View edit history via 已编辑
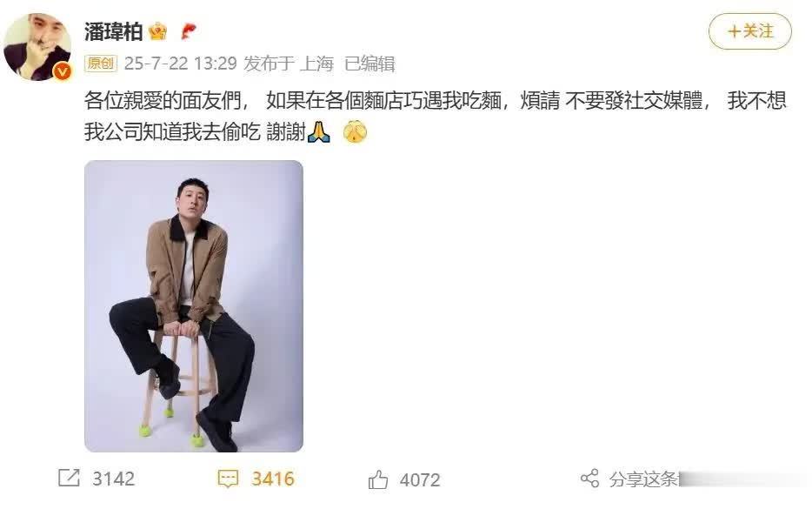This screenshot has width=812, height=509. pyautogui.click(x=369, y=64)
